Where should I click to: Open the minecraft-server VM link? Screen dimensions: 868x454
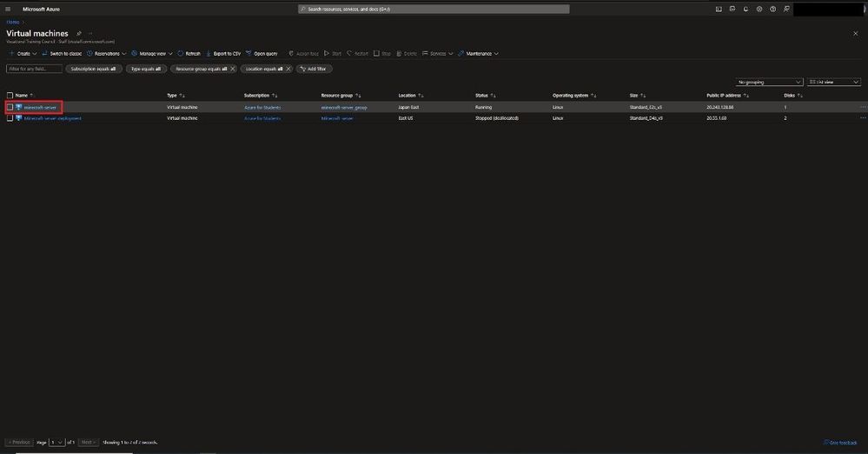click(41, 108)
